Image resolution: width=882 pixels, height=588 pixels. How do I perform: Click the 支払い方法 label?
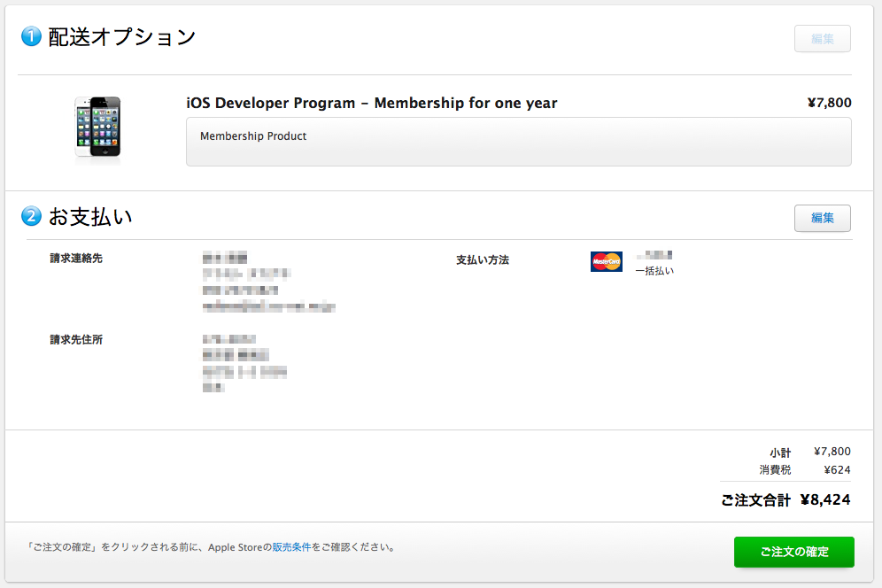click(483, 260)
